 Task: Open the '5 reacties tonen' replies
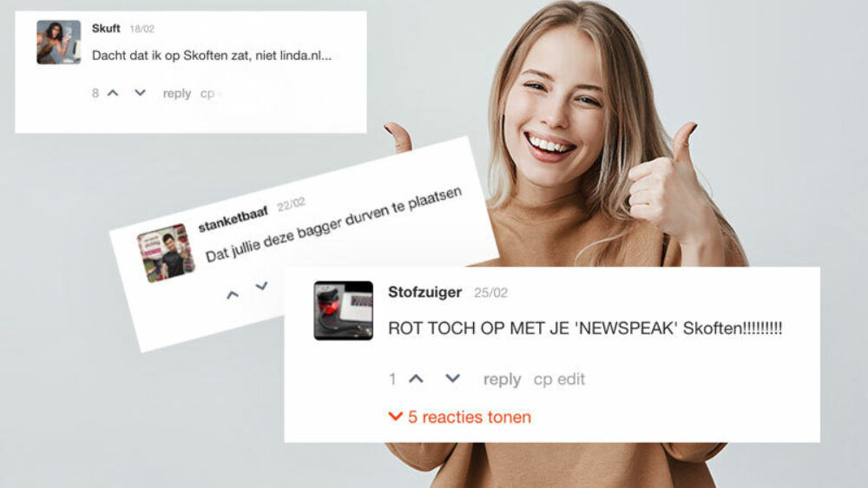point(469,417)
